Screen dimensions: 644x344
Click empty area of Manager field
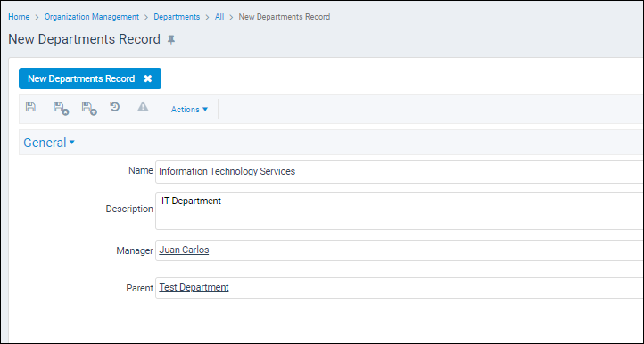point(425,250)
